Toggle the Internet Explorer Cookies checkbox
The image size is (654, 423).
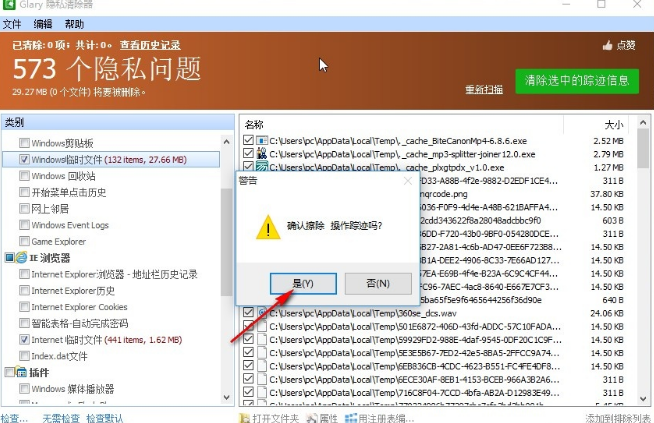click(24, 307)
